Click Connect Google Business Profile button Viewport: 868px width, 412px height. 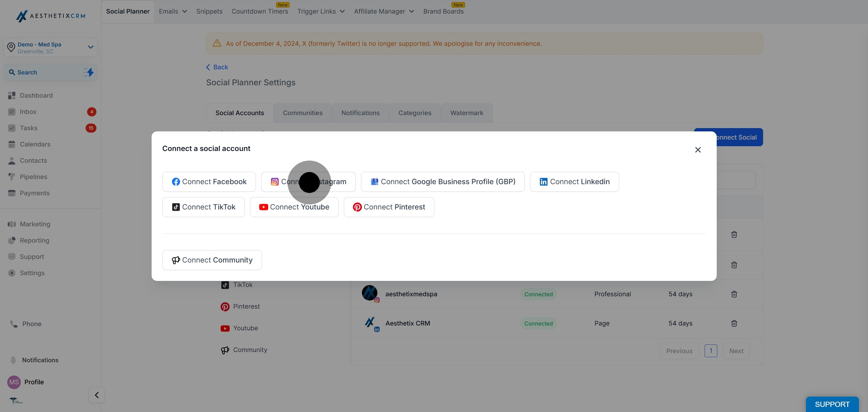442,181
